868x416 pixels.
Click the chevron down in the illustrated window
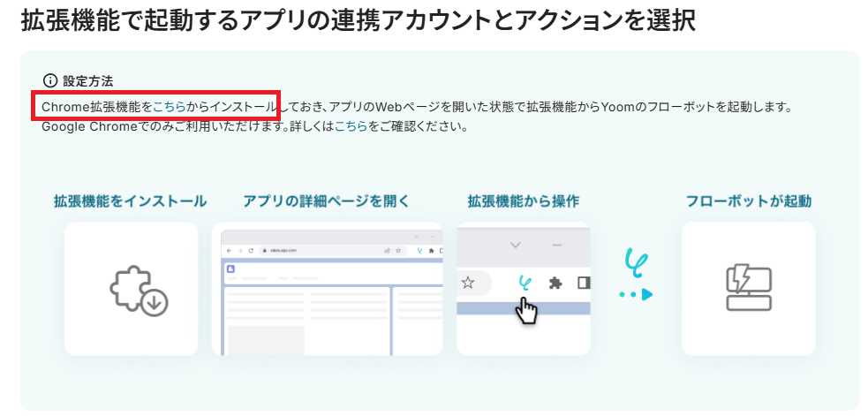click(x=515, y=245)
